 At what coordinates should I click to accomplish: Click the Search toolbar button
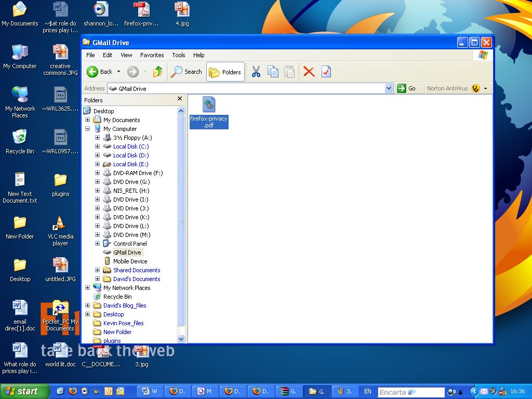[x=187, y=72]
